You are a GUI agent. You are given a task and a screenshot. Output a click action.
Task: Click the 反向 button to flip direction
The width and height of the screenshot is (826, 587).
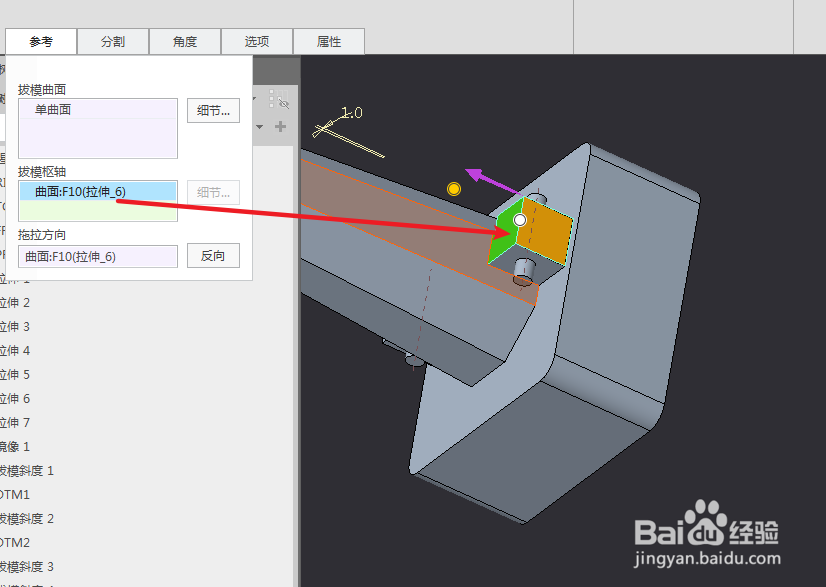[x=213, y=256]
